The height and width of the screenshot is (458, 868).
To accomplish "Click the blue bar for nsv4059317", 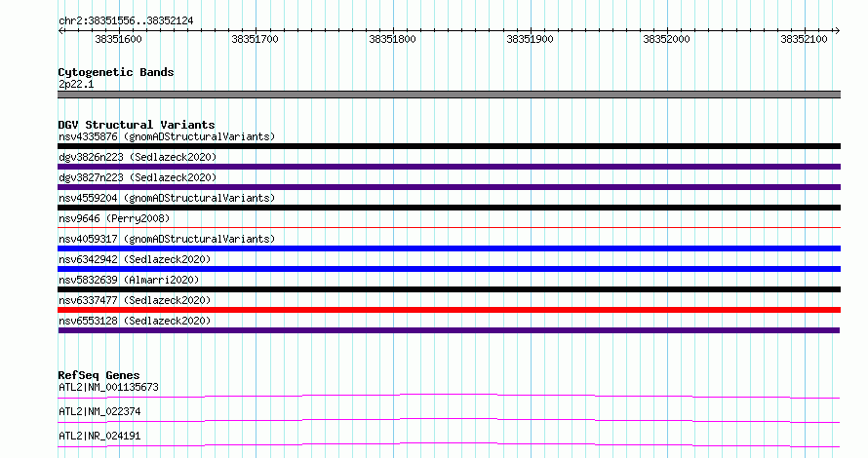I will 449,248.
